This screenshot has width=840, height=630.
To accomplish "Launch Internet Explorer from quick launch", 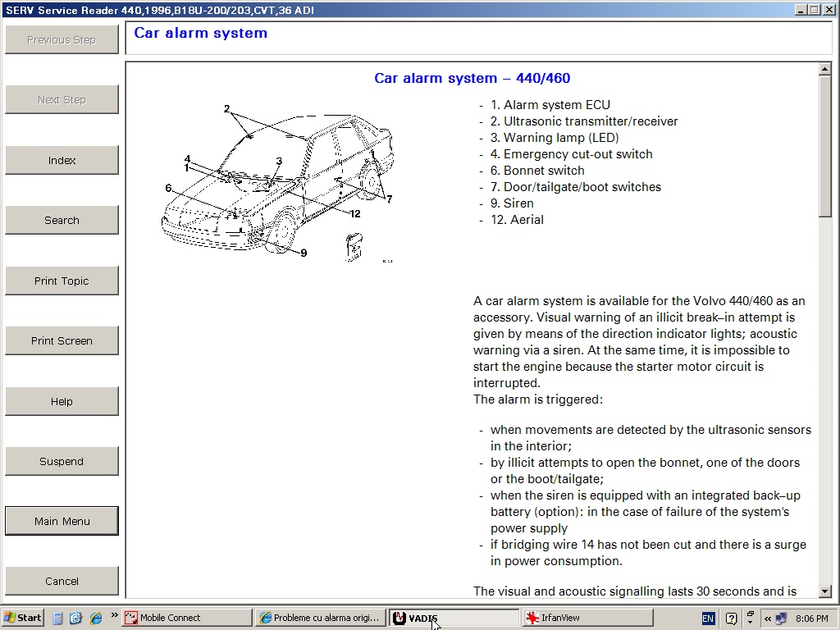I will (96, 619).
